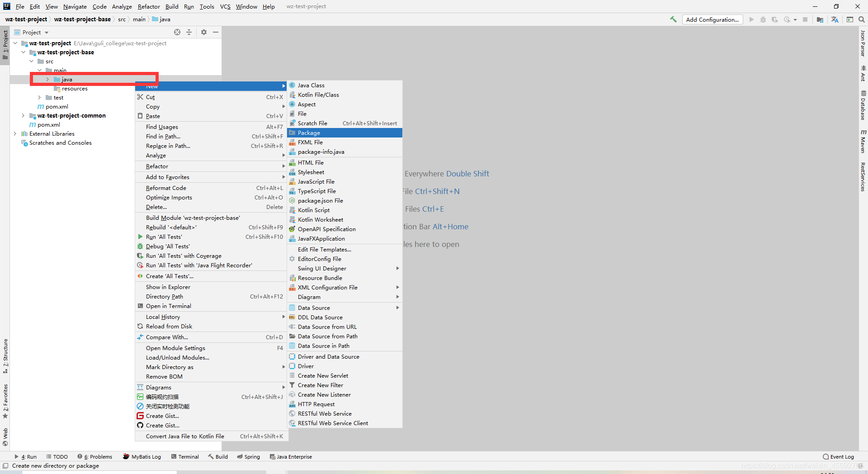Viewport: 868px width, 474px height.
Task: Select Scratch File menu entry
Action: [344, 123]
